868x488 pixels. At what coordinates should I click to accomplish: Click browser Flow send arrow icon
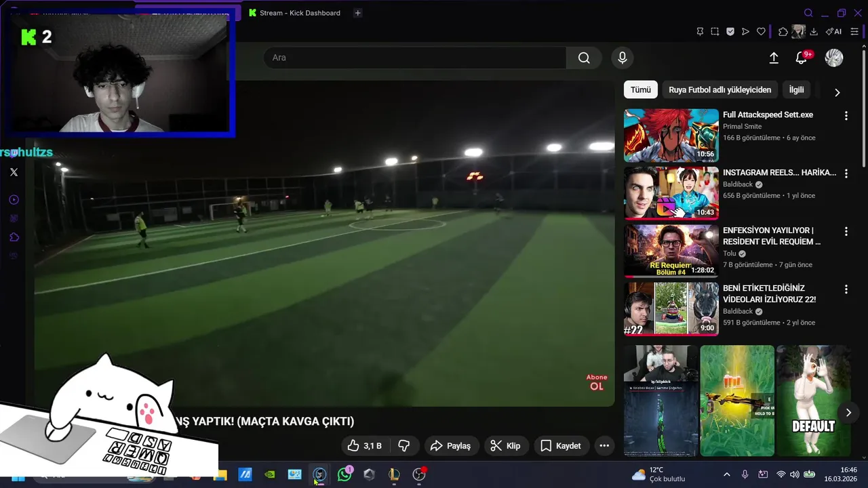click(745, 31)
